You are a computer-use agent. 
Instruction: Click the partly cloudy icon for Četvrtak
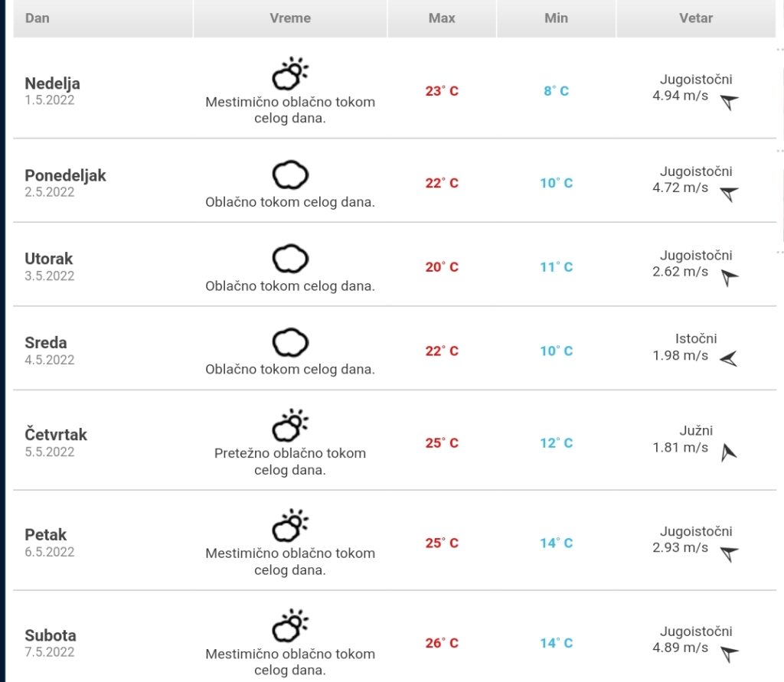point(290,425)
